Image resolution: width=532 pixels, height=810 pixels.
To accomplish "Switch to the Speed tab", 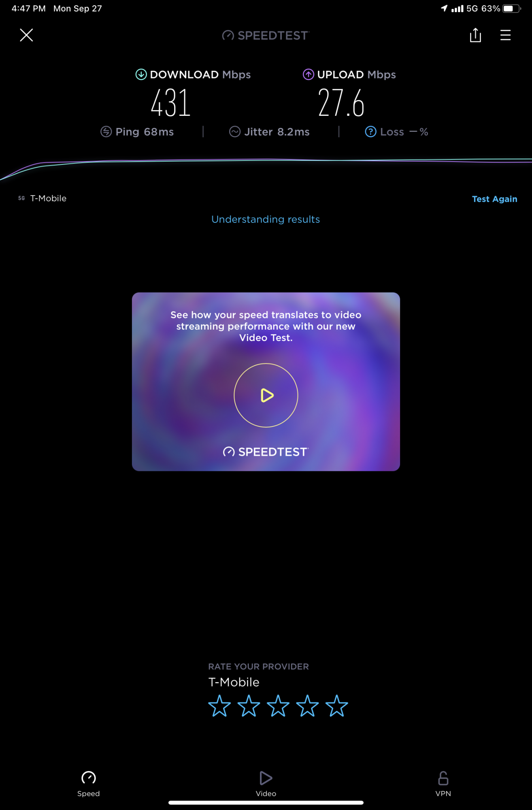I will point(89,784).
